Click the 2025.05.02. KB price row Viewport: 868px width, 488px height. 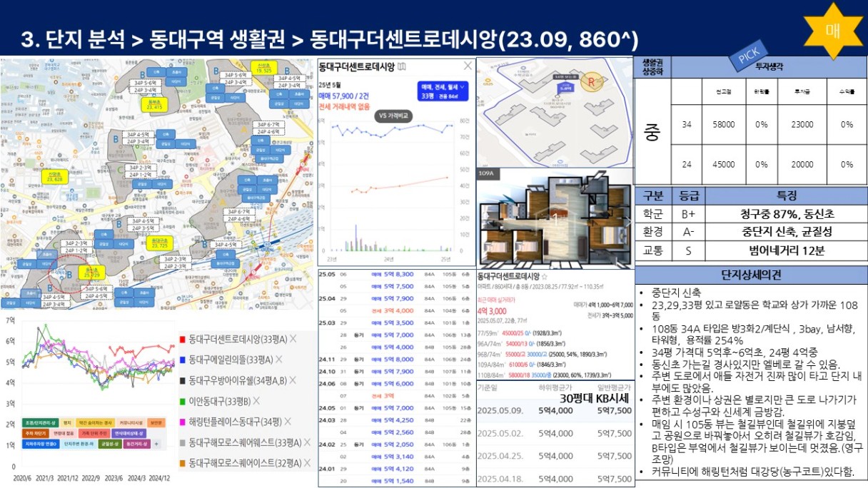pyautogui.click(x=555, y=433)
